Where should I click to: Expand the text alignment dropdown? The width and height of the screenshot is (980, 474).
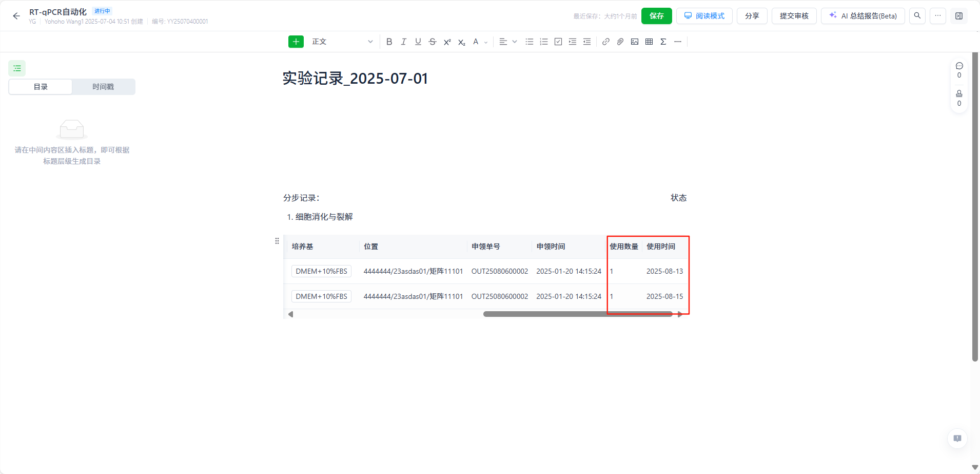click(x=515, y=42)
